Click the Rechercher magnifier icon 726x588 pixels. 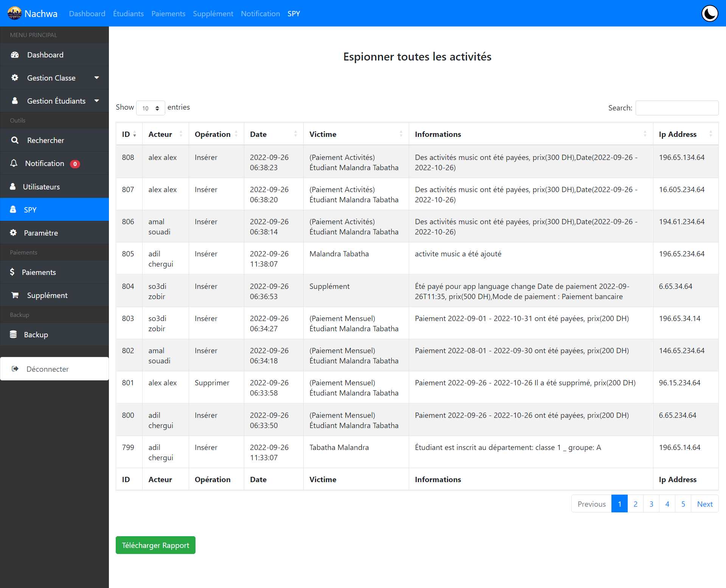(15, 140)
